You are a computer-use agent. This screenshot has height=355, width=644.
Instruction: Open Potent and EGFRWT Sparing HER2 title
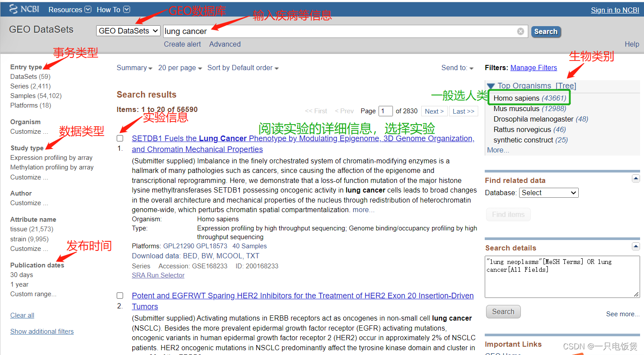[x=303, y=301]
